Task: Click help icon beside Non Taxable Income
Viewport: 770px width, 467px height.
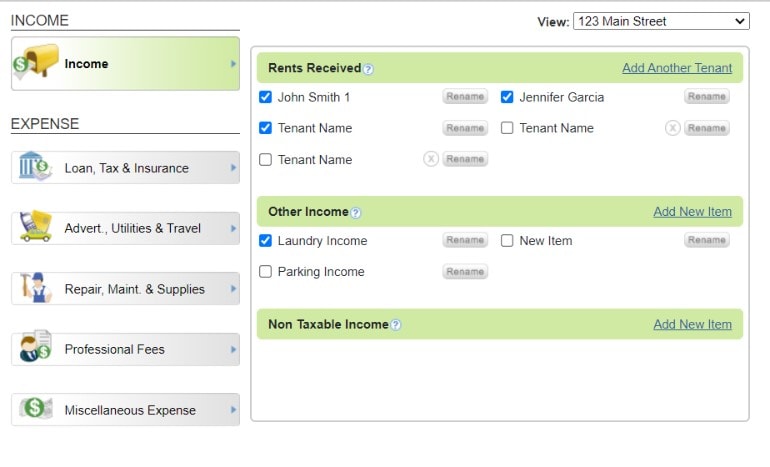Action: pyautogui.click(x=396, y=325)
